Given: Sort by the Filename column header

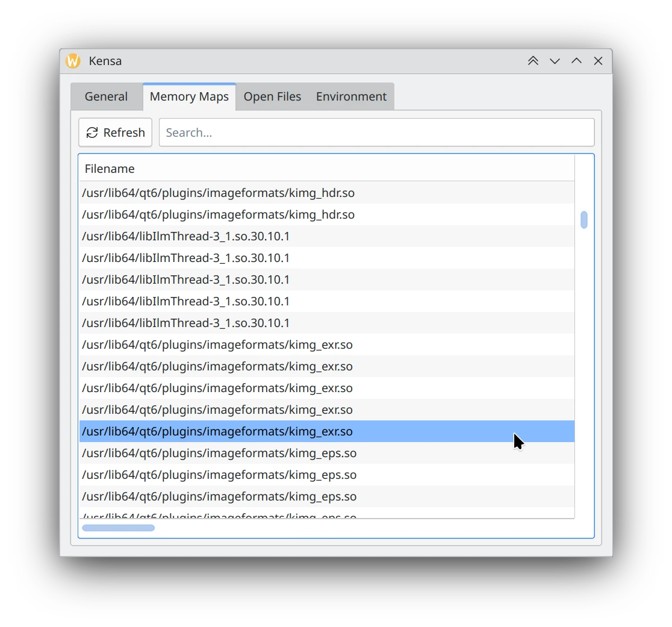Looking at the screenshot, I should pos(326,169).
